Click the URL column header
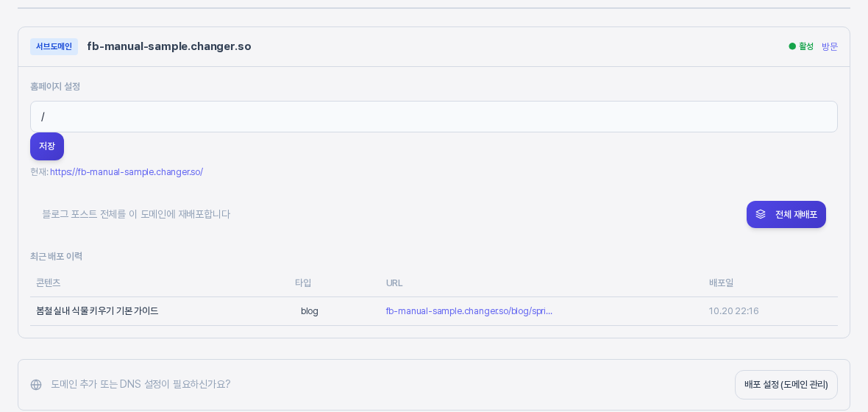Screen dimensions: 868x412 click(394, 283)
